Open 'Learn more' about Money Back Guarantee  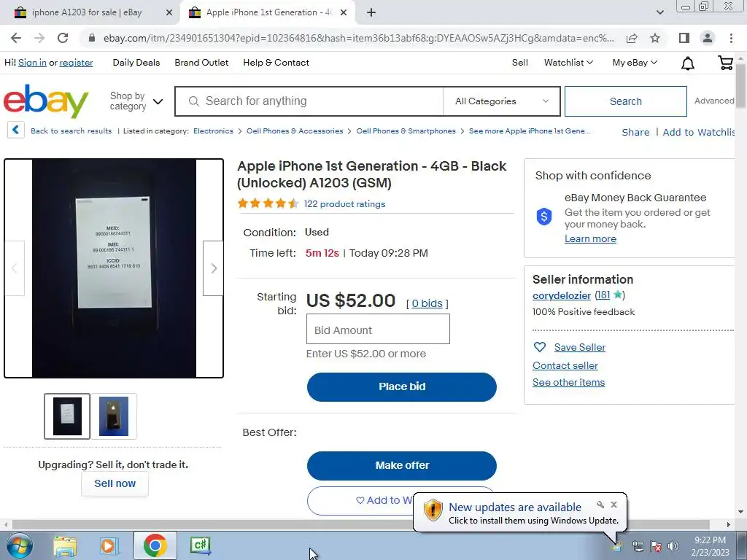click(590, 238)
